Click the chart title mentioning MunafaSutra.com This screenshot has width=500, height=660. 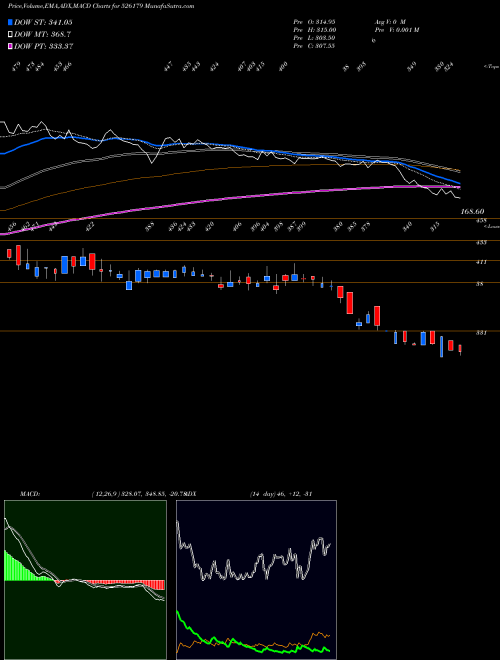point(101,6)
